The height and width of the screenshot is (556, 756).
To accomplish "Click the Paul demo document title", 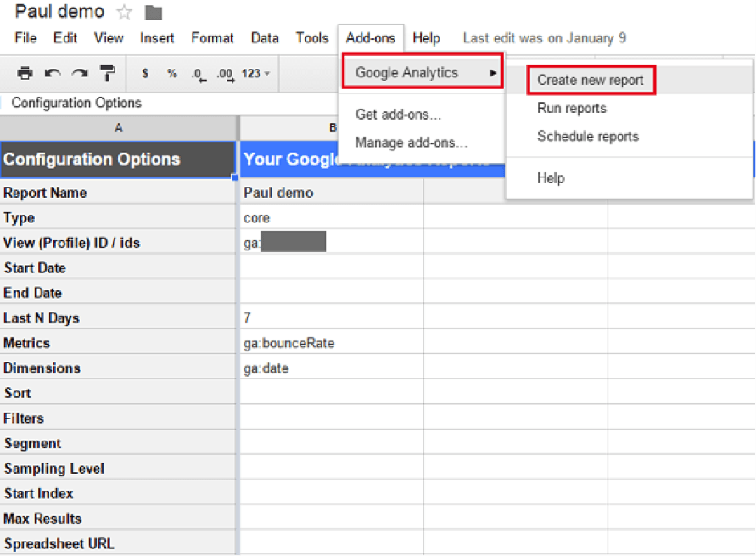I will click(x=59, y=12).
